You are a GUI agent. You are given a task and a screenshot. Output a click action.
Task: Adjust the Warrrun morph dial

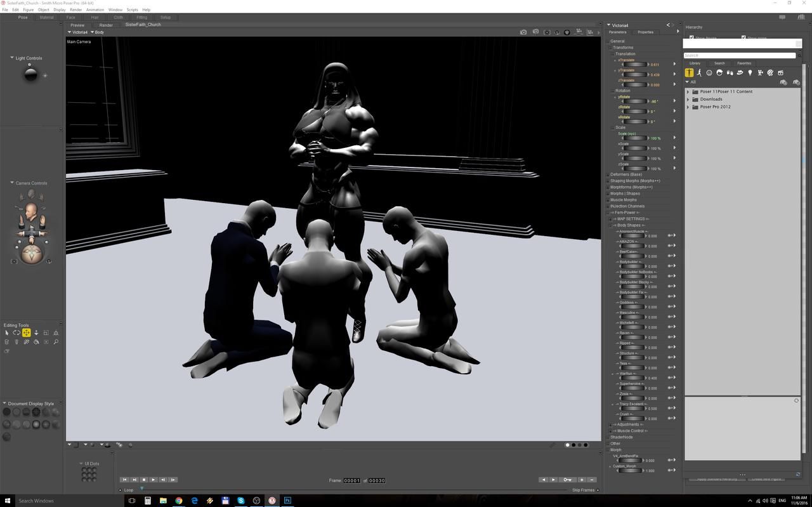(631, 378)
